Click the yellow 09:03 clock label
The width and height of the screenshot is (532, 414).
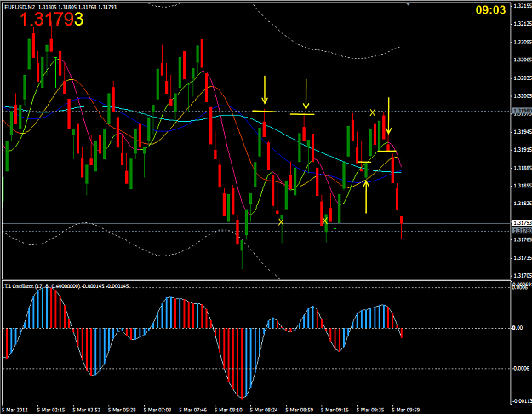tap(490, 10)
